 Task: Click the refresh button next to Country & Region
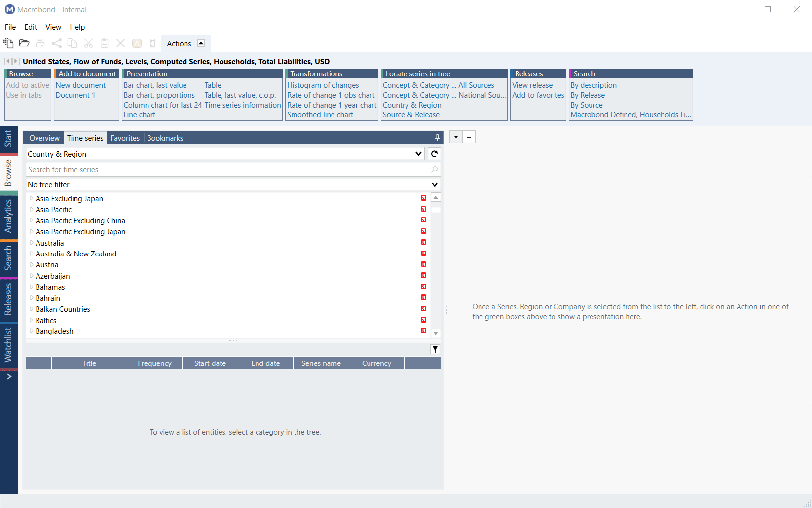[x=434, y=154]
